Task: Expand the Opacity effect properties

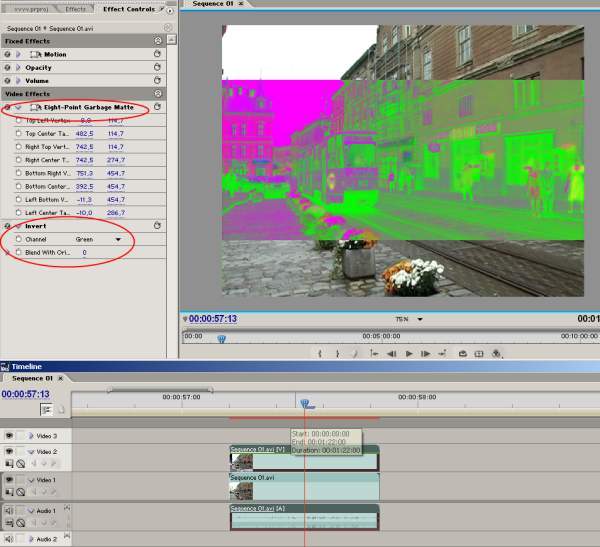Action: click(18, 67)
